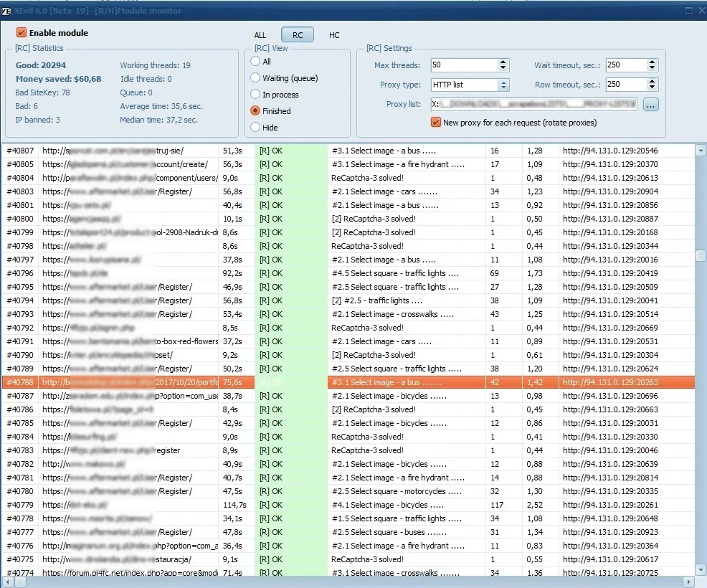Select the Waiting (queue) view option

point(255,78)
